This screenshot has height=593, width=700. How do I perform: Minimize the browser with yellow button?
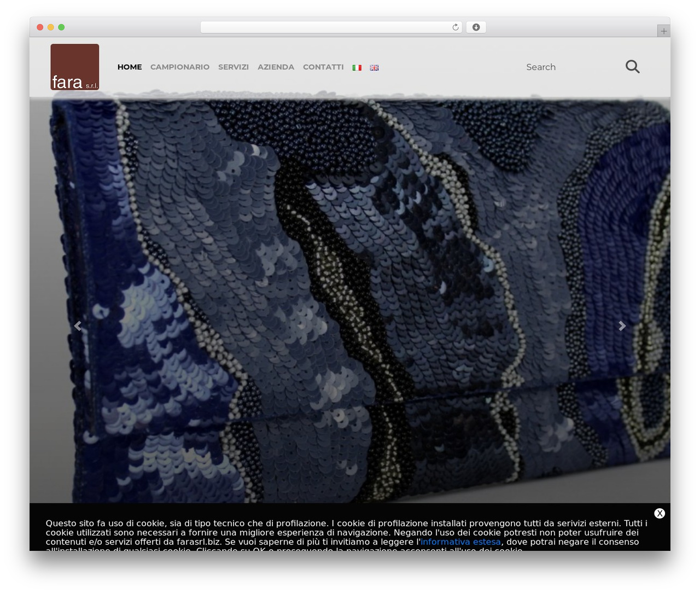point(51,27)
